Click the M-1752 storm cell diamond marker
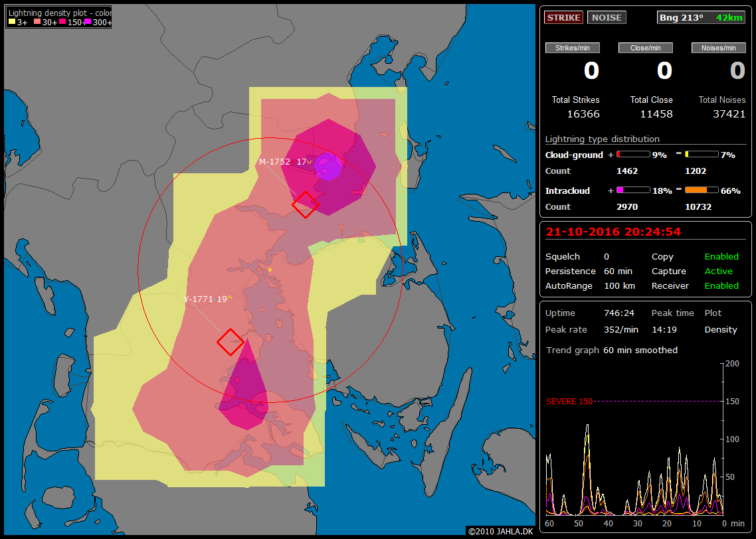Viewport: 756px width, 539px height. click(305, 204)
